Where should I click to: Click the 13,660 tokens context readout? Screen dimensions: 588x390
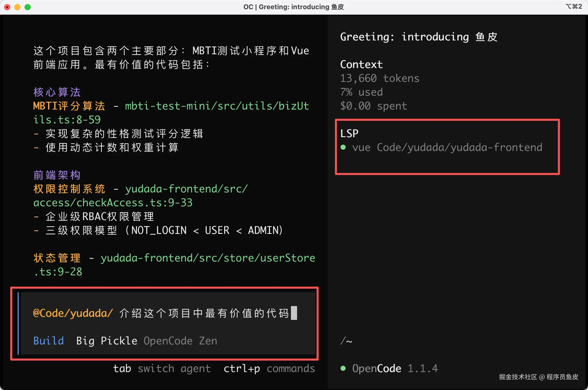click(x=380, y=78)
